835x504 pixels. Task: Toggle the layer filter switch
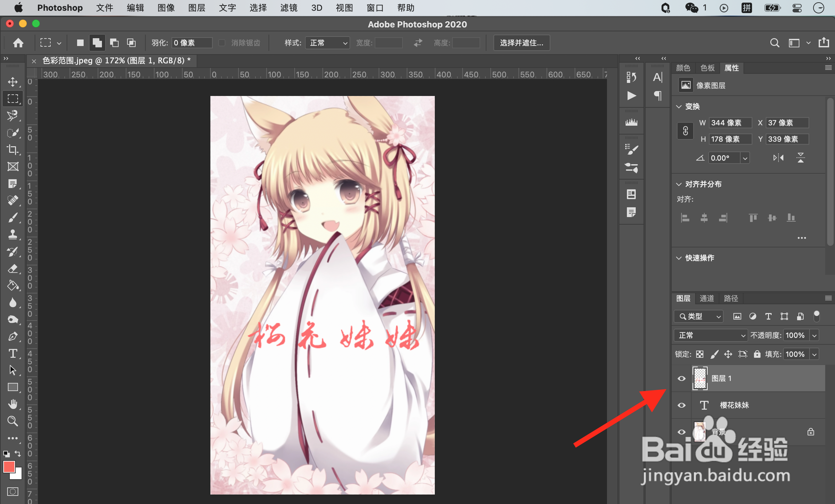pyautogui.click(x=816, y=316)
